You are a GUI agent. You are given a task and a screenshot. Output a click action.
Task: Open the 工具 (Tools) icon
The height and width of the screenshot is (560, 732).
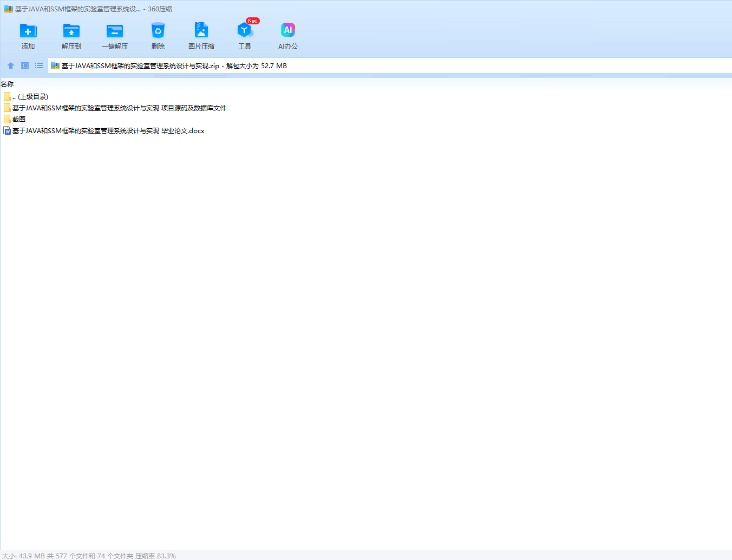point(245,30)
